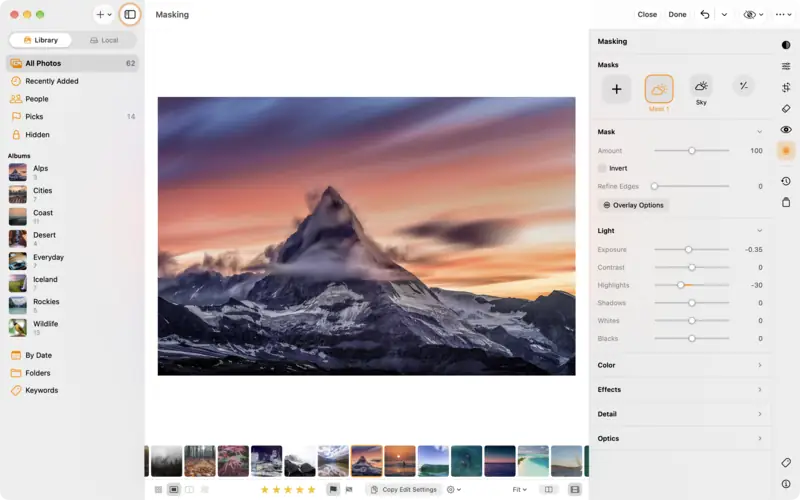Toggle the filmstrip layout icon
Viewport: 800px width, 500px height.
click(x=574, y=489)
